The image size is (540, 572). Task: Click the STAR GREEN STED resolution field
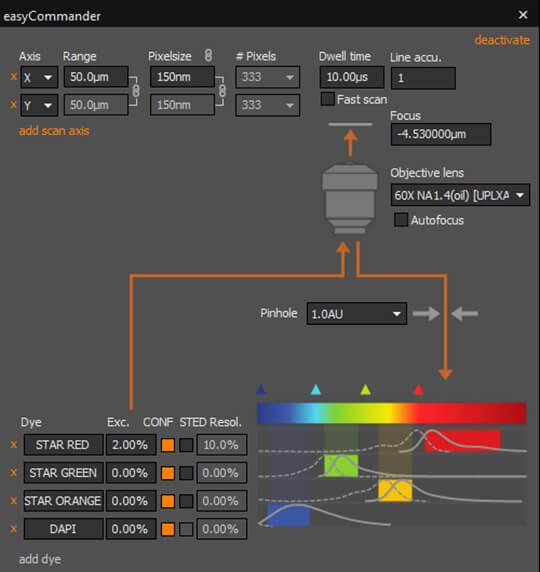[222, 473]
